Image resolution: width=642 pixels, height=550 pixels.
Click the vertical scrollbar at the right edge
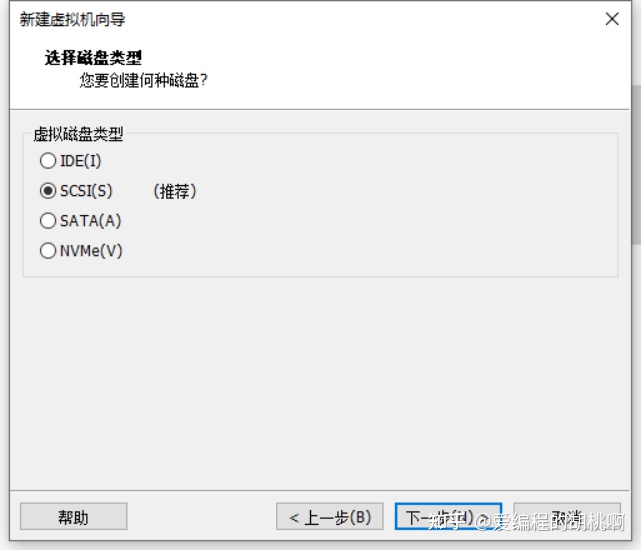[x=636, y=164]
